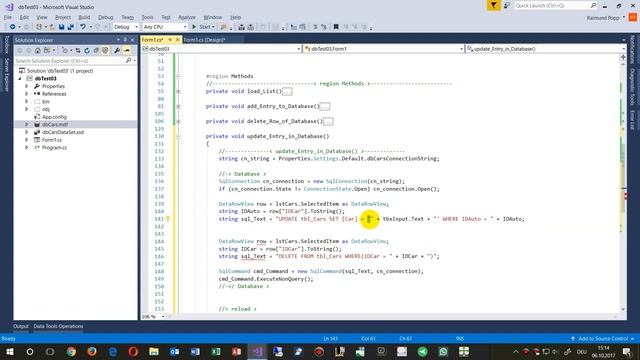The image size is (640, 360).
Task: Toggle Preview Selected Items in Solution Explorer
Action: (x=127, y=51)
